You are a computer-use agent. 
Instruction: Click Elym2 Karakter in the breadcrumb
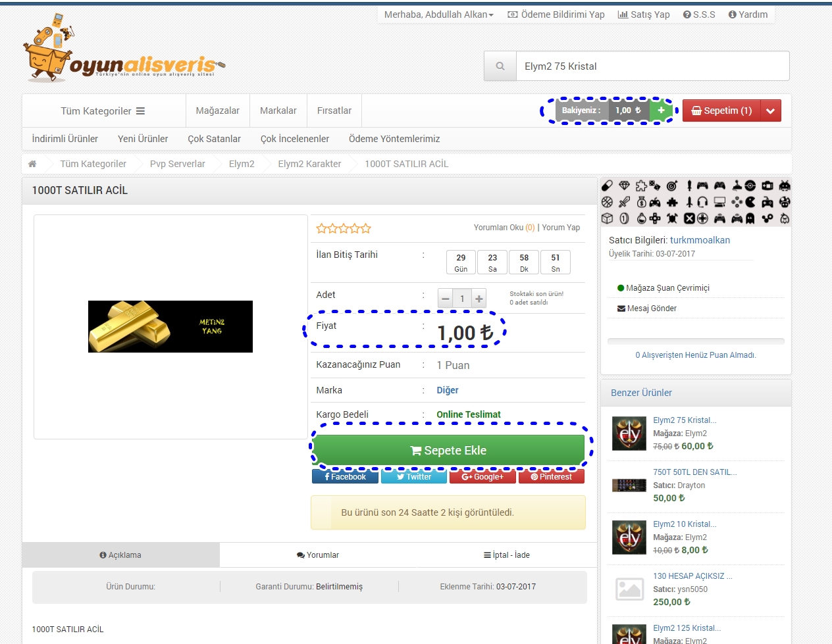[309, 164]
